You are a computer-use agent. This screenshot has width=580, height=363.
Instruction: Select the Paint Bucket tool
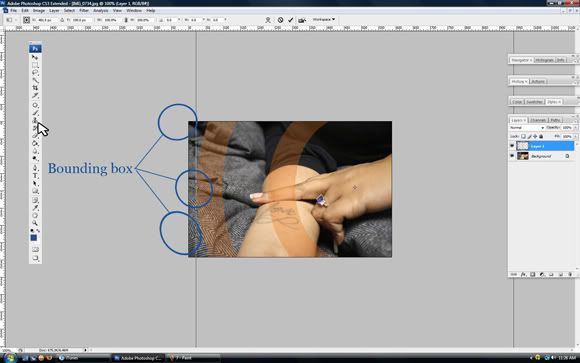35,143
